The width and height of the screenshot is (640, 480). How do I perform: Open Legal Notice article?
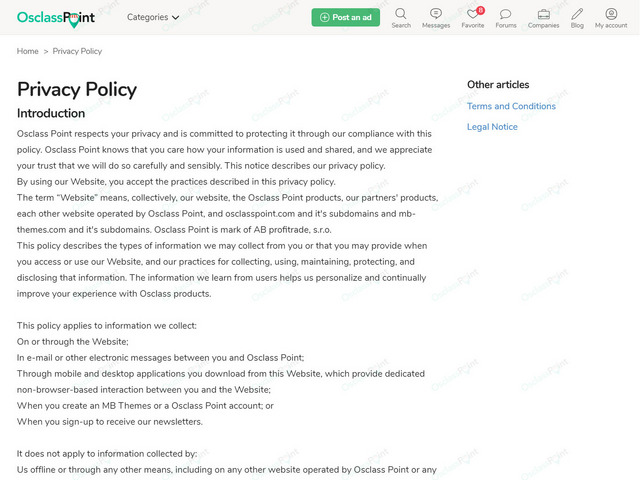[492, 127]
